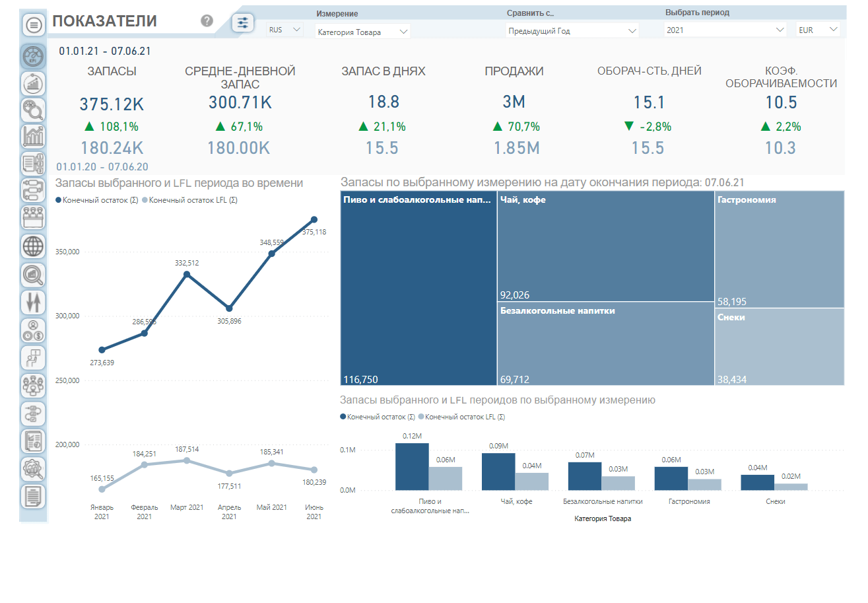
Task: Open the team meeting people sidebar icon
Action: click(x=33, y=384)
